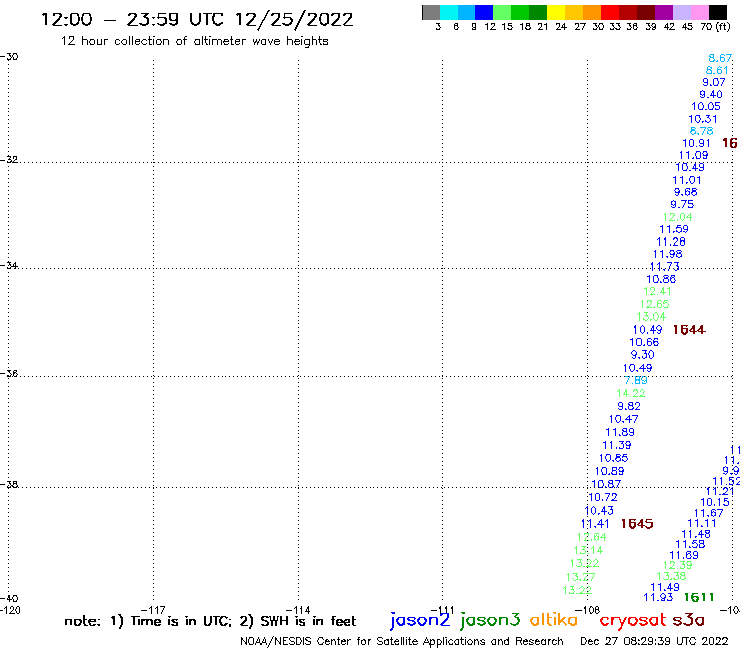Click the lavender swatch in the color scale
740x650 pixels.
click(681, 12)
